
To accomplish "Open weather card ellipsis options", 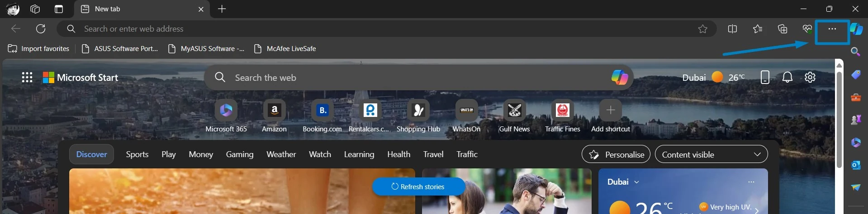I will [751, 182].
